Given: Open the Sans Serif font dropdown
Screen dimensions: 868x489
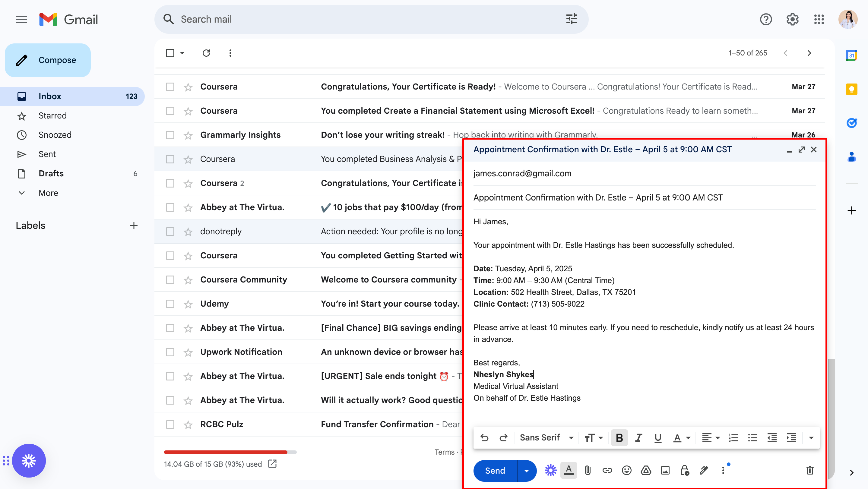Looking at the screenshot, I should pyautogui.click(x=546, y=437).
